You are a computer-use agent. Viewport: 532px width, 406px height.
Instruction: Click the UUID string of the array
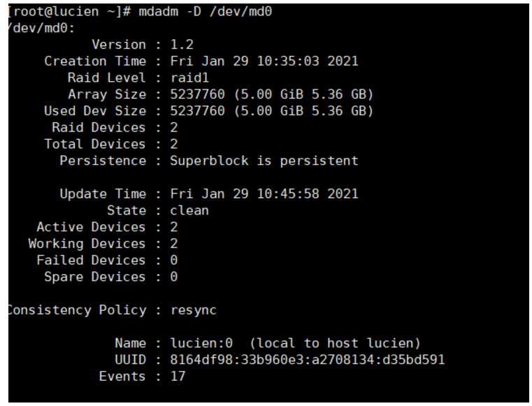308,361
